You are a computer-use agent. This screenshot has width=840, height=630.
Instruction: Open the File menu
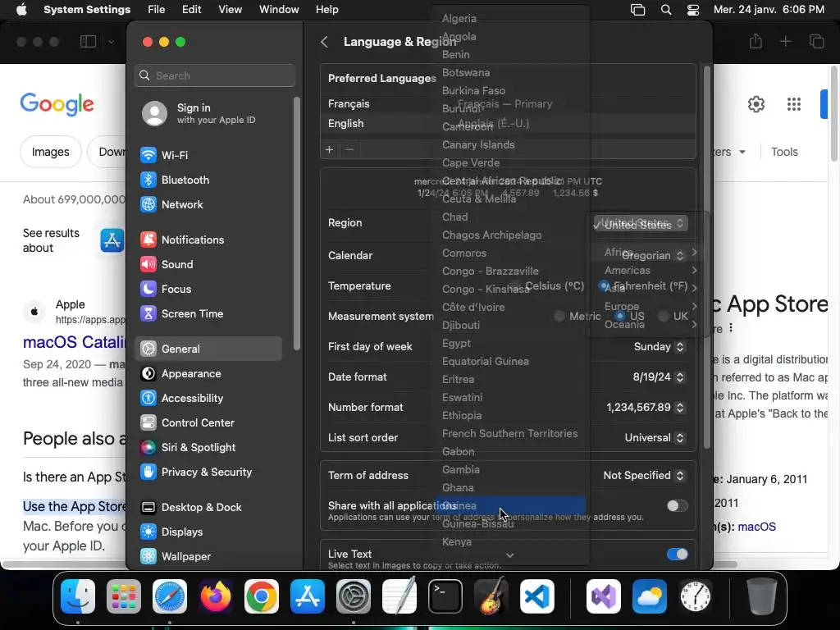(x=157, y=10)
